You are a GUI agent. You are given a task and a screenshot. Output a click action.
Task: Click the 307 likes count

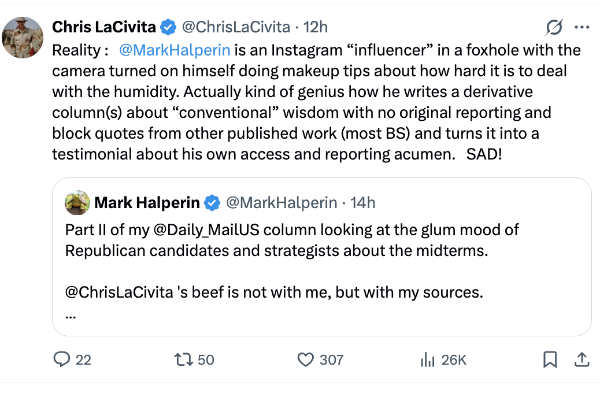click(x=331, y=360)
